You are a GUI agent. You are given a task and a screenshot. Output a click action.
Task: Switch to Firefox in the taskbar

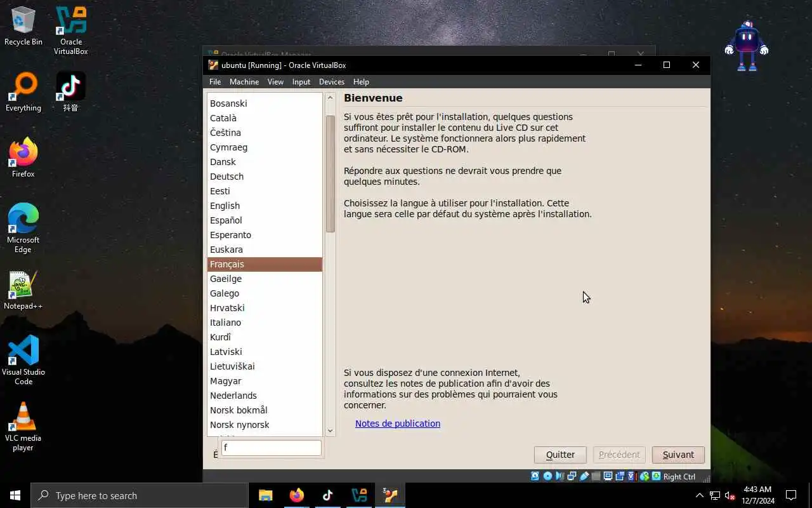coord(297,495)
